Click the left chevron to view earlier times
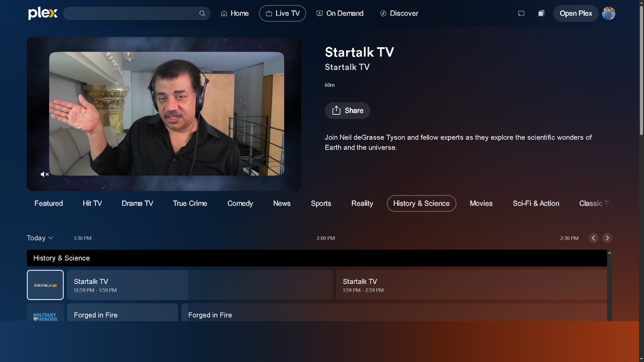 [593, 238]
